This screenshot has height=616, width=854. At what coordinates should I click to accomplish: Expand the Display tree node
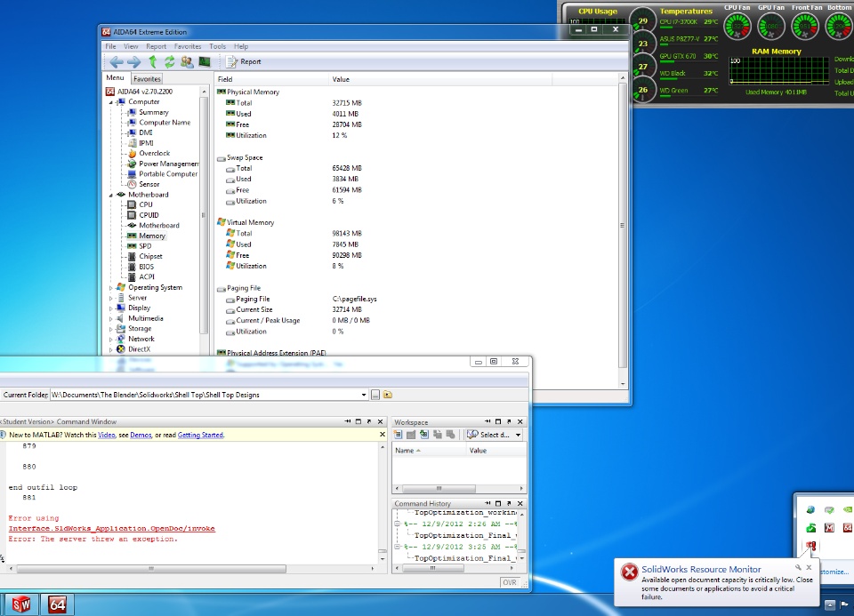(111, 308)
